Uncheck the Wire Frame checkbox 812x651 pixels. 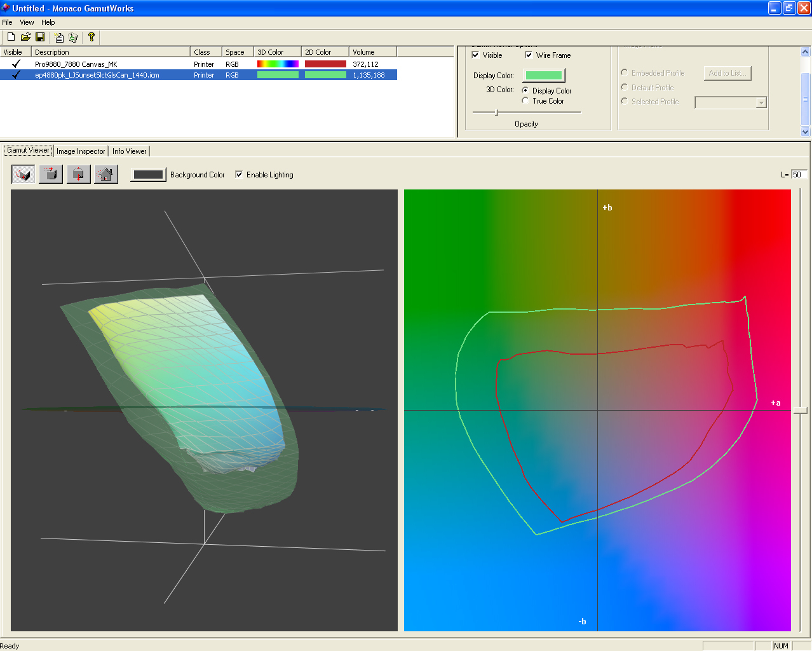coord(529,55)
